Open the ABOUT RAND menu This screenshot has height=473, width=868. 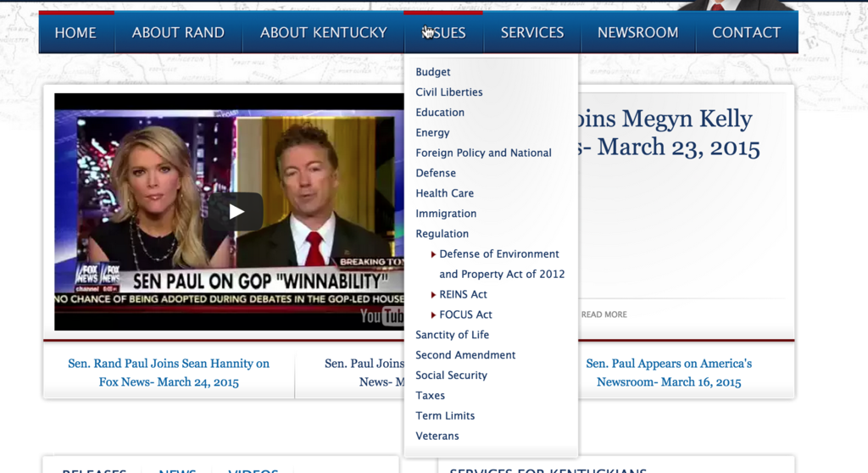178,33
